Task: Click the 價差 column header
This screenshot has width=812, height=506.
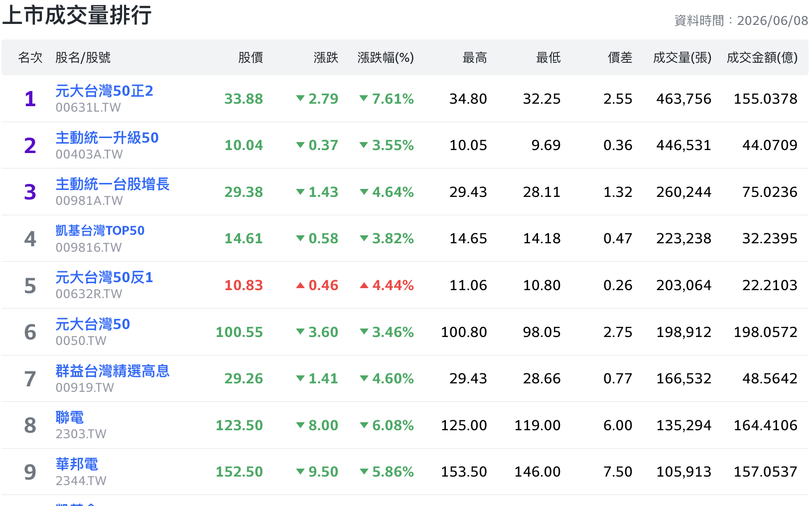Action: (x=620, y=58)
